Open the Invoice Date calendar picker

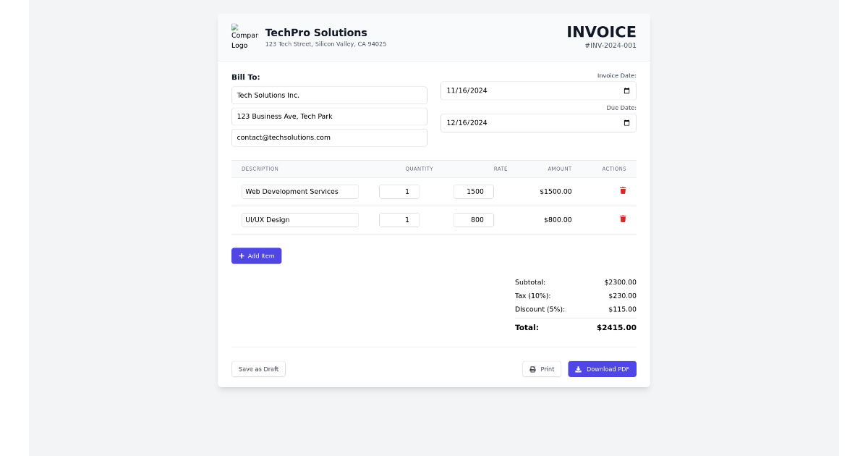pyautogui.click(x=626, y=90)
